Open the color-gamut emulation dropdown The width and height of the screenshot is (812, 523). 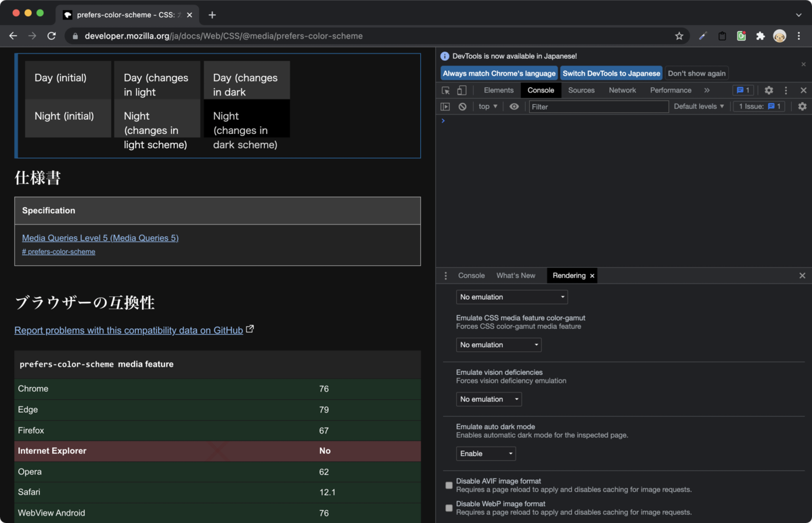click(x=499, y=345)
